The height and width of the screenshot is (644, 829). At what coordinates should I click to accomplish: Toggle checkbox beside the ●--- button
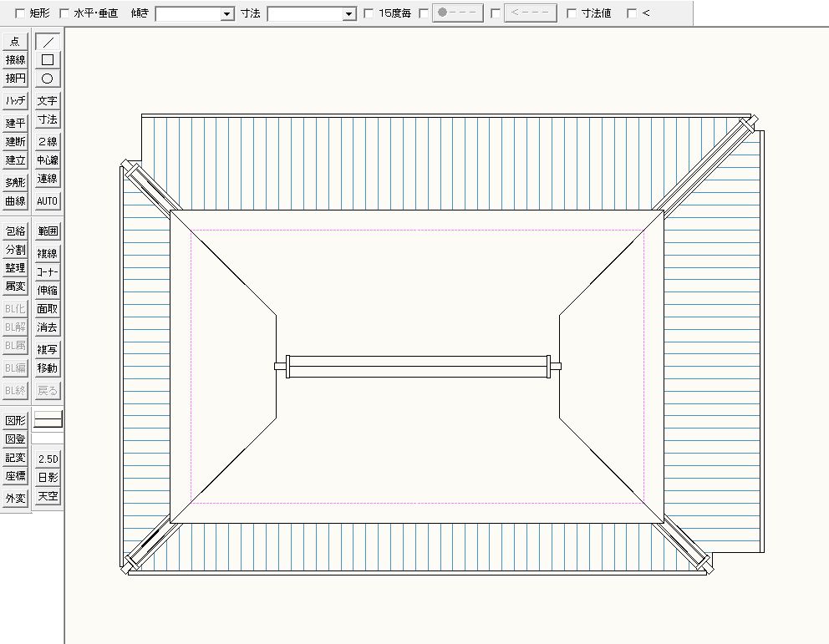[x=424, y=13]
